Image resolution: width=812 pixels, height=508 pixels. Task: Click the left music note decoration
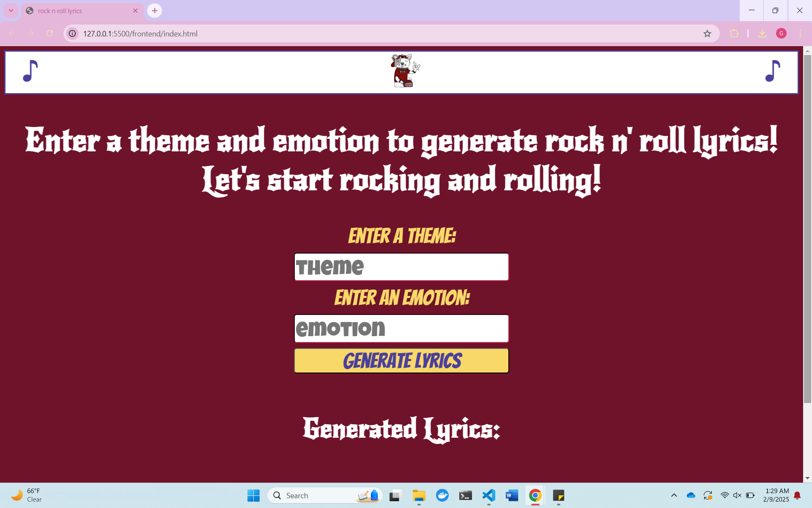tap(30, 72)
